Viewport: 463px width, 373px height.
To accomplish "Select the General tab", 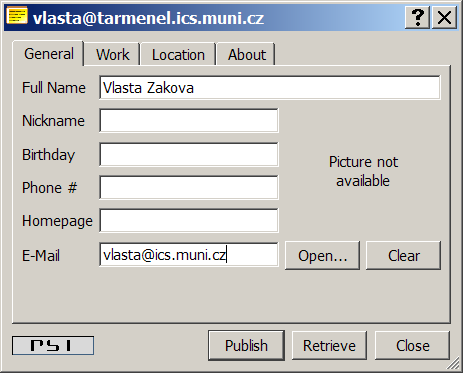I will (49, 53).
